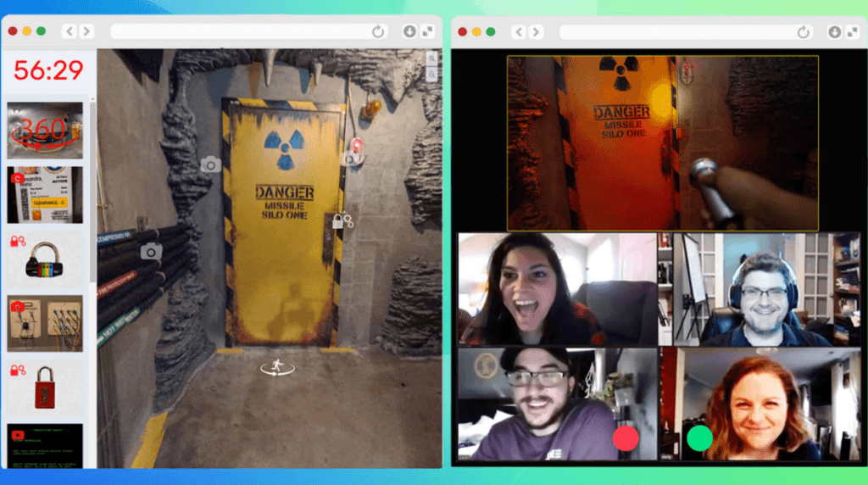Screen dimensions: 868x485
Task: Select the red-haired woman's video tile
Action: pyautogui.click(x=759, y=404)
